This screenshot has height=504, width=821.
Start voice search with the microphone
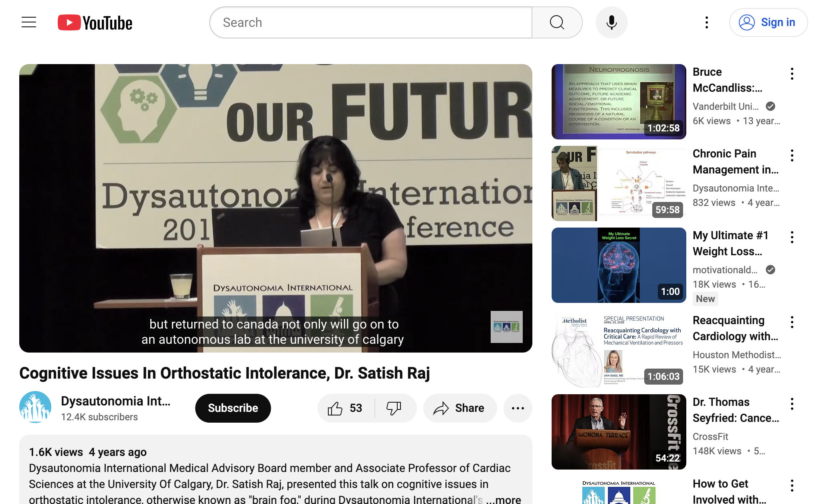click(611, 22)
